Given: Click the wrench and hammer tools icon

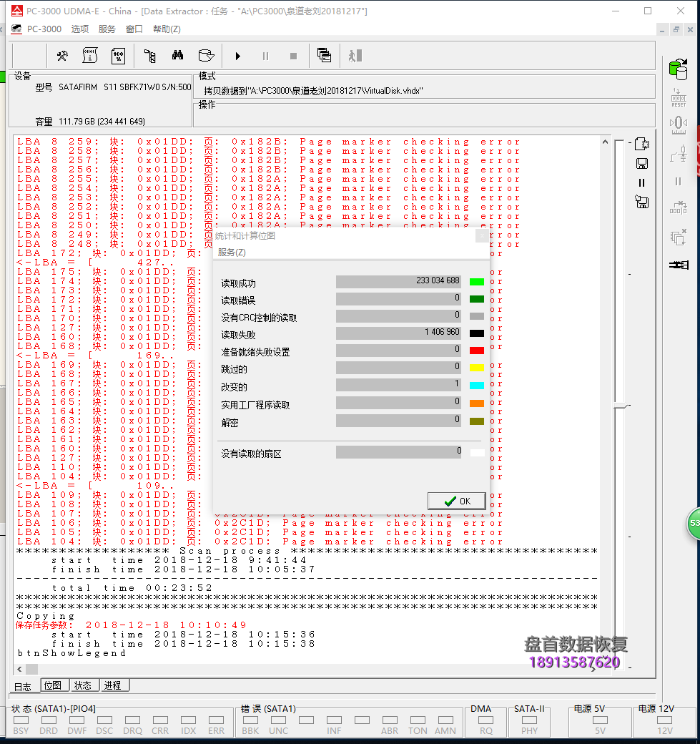Looking at the screenshot, I should click(62, 56).
